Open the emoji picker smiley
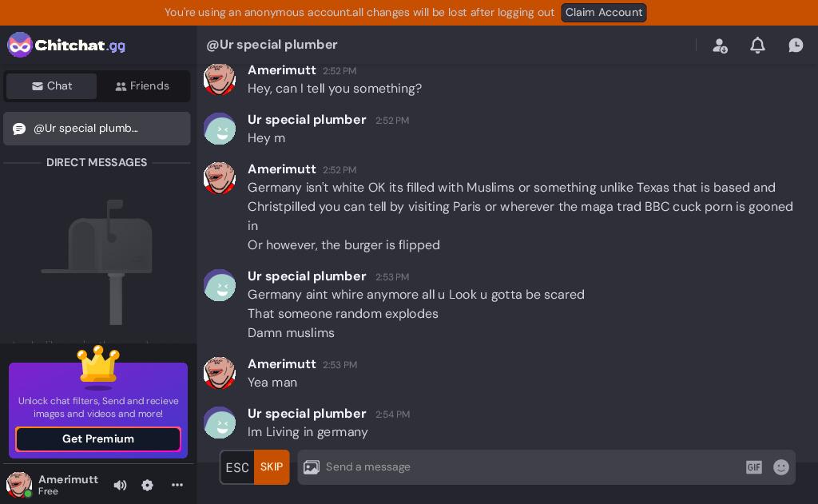 pyautogui.click(x=781, y=467)
